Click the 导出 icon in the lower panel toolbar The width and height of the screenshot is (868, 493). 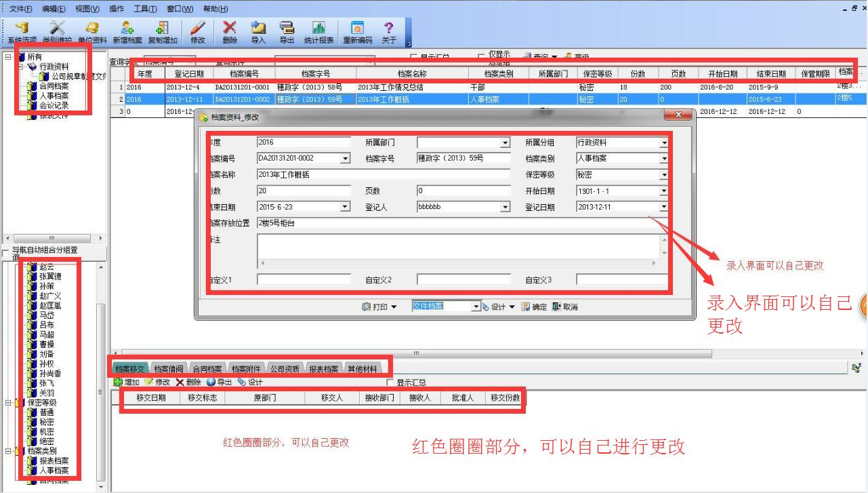[211, 382]
